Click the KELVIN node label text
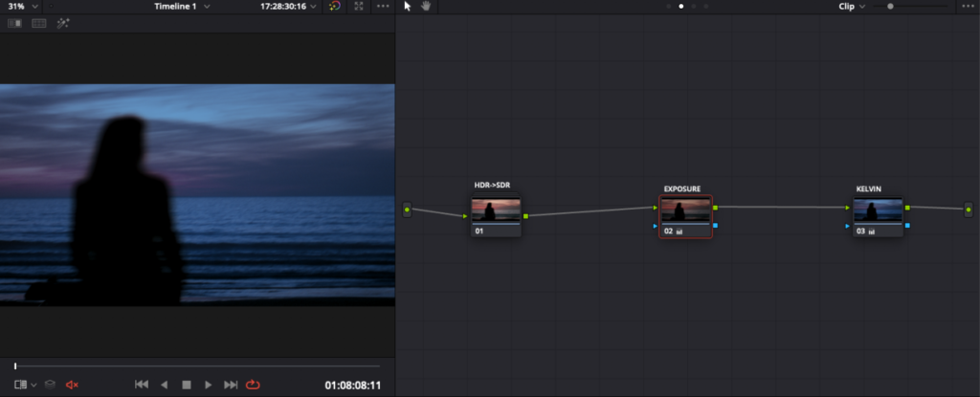This screenshot has width=980, height=397. coord(869,188)
